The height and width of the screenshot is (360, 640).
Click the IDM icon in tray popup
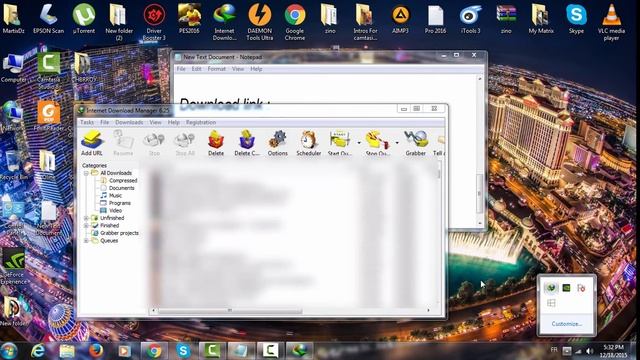(551, 288)
